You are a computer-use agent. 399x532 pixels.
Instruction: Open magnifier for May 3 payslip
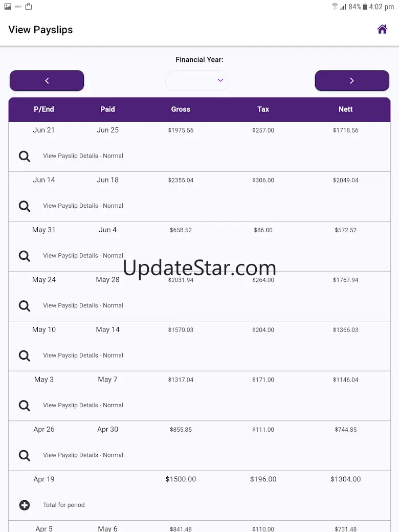coord(25,405)
